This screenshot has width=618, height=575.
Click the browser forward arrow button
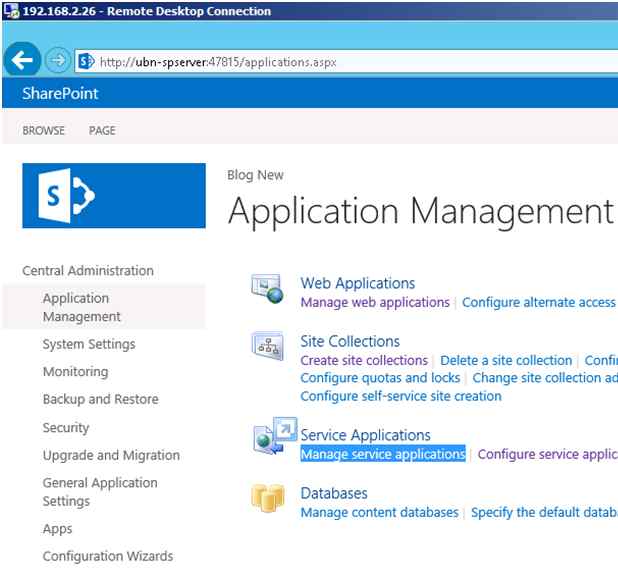(58, 60)
